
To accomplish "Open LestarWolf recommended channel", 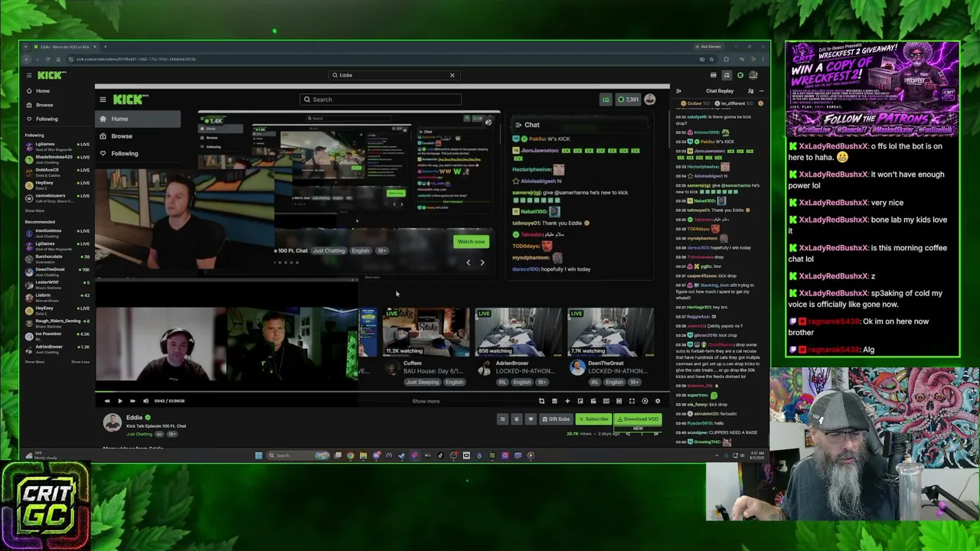I will pyautogui.click(x=57, y=284).
